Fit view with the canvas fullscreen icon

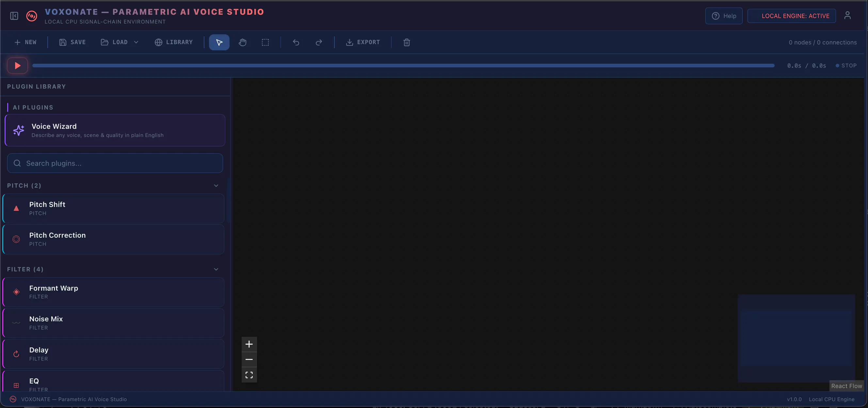tap(249, 375)
